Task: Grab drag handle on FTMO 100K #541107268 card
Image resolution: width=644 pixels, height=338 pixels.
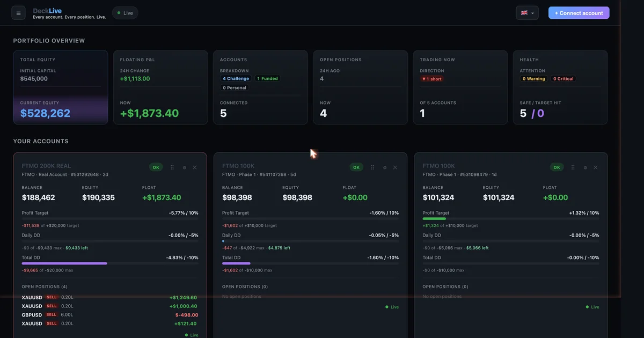Action: pos(373,167)
